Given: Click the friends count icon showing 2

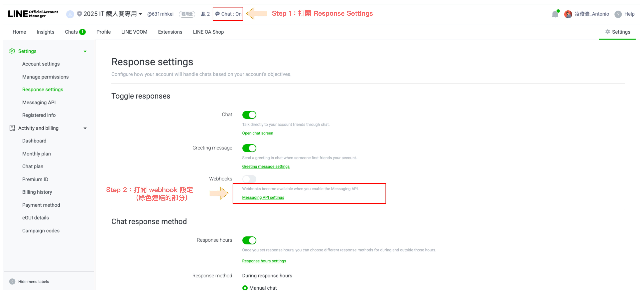Looking at the screenshot, I should (203, 14).
